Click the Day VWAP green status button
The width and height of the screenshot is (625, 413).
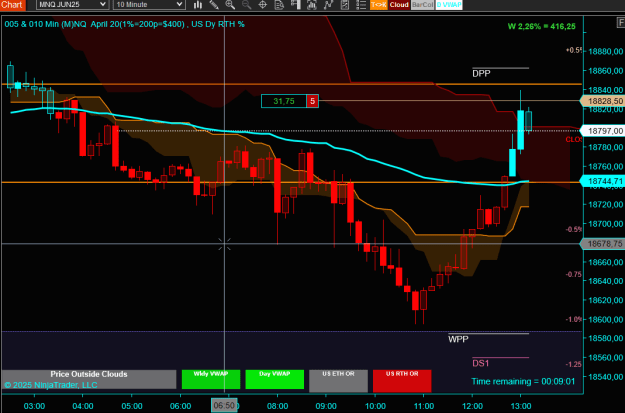click(x=275, y=379)
